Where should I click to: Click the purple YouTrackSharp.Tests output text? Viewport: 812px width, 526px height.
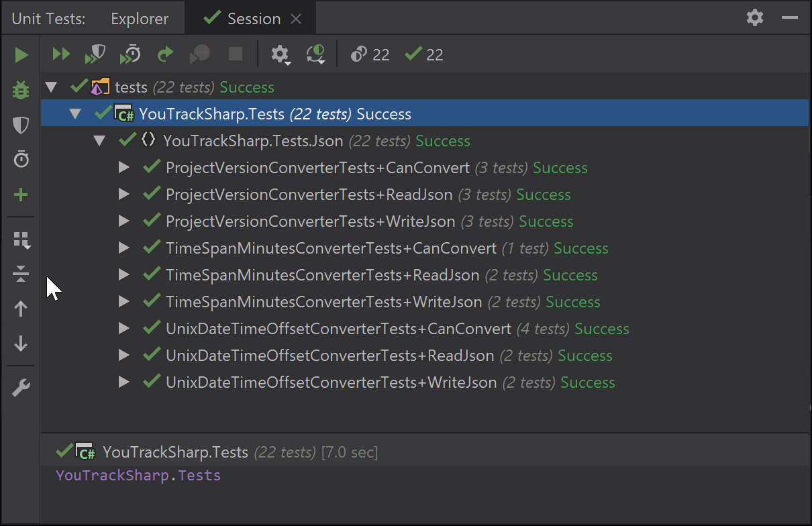click(138, 476)
